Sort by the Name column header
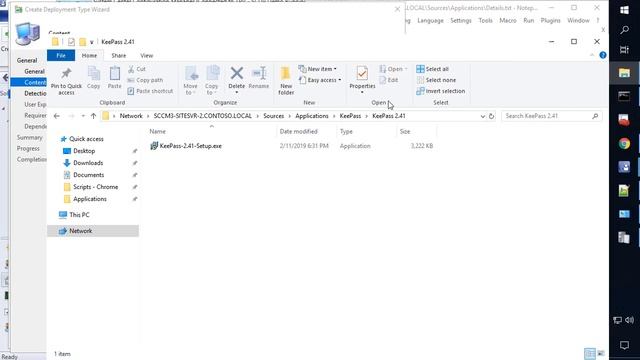640x360 pixels. click(158, 131)
